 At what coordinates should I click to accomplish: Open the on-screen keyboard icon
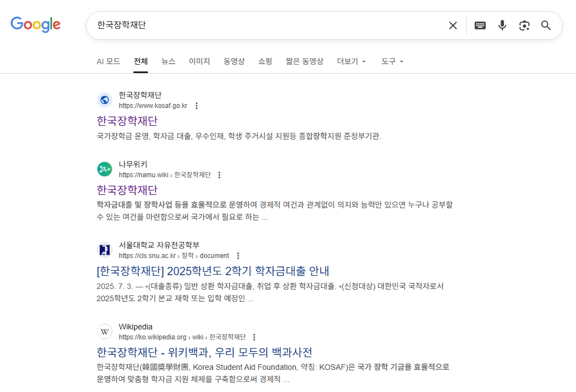[x=480, y=25]
